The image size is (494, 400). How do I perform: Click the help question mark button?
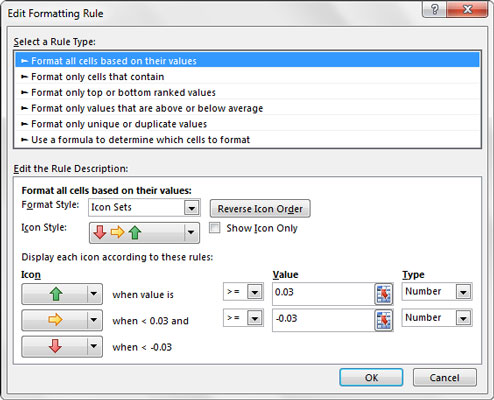click(x=434, y=10)
